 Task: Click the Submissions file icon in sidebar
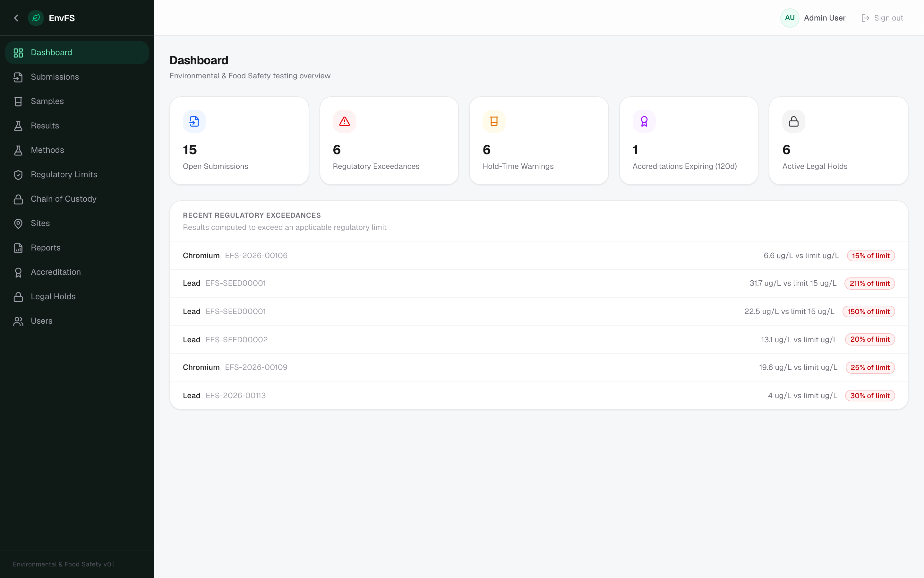point(18,77)
